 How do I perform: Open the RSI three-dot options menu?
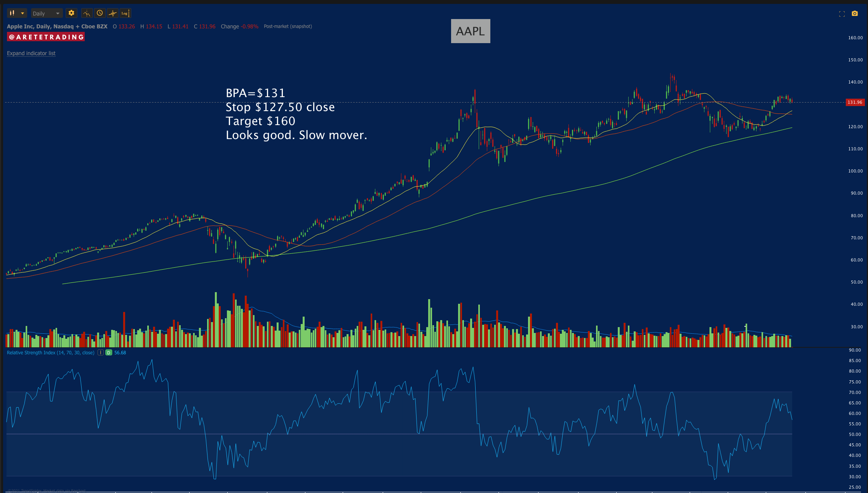pyautogui.click(x=100, y=353)
